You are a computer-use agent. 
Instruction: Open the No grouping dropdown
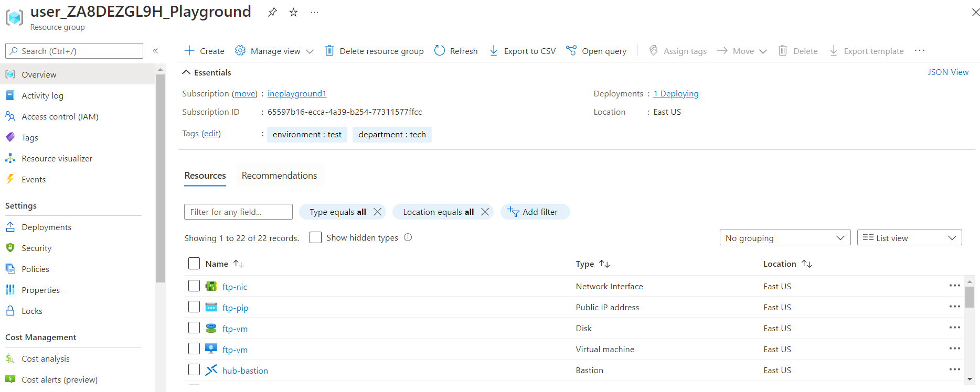click(784, 238)
